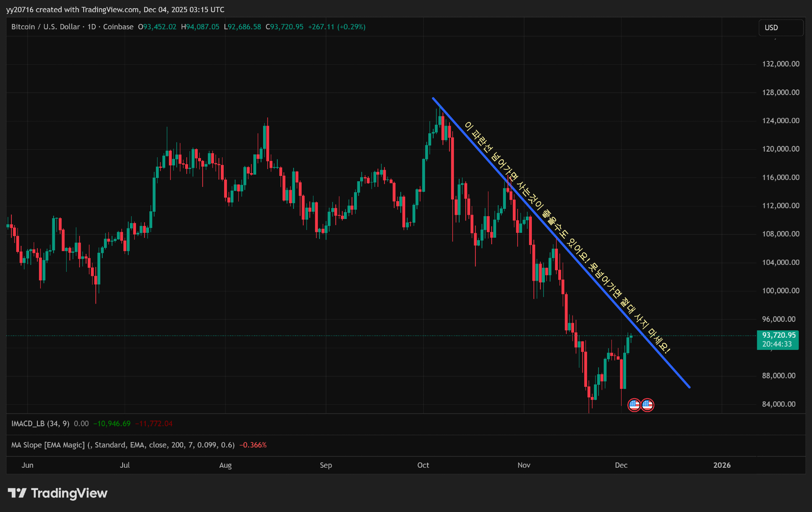Click the 2026 label on the time axis
Screen dimensions: 812x512
(x=721, y=465)
